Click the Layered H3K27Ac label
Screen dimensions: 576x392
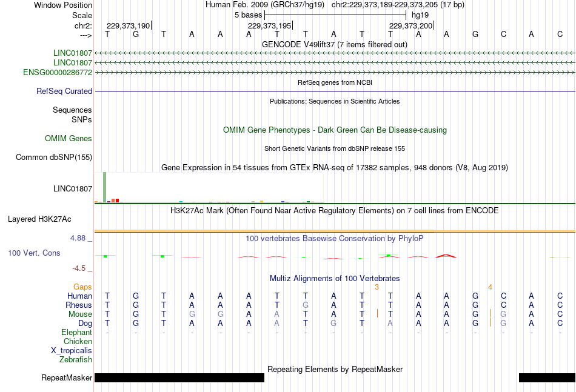click(x=39, y=219)
